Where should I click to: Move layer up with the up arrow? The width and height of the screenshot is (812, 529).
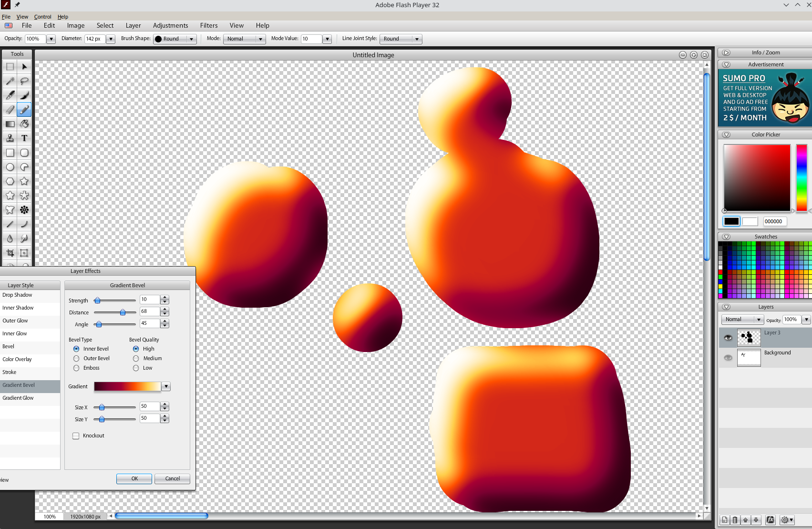pos(745,520)
